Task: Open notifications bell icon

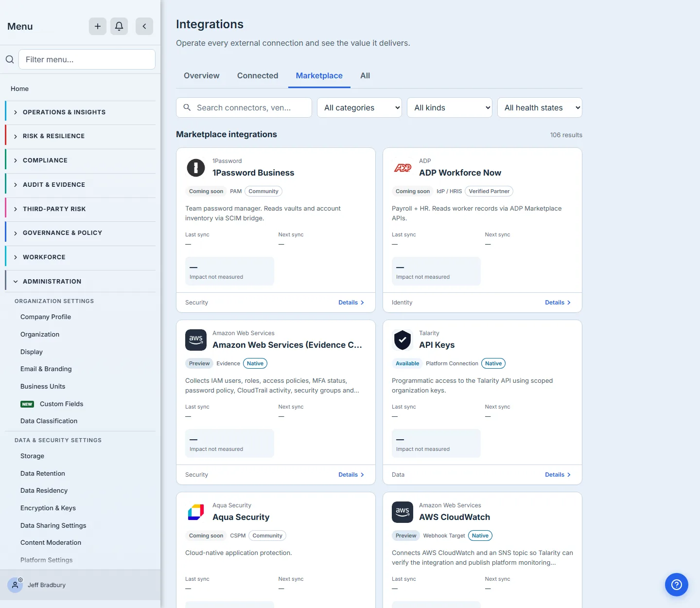Action: (x=119, y=26)
